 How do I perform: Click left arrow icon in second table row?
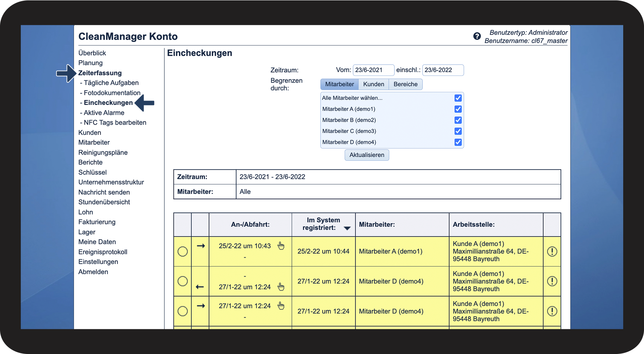(x=200, y=287)
